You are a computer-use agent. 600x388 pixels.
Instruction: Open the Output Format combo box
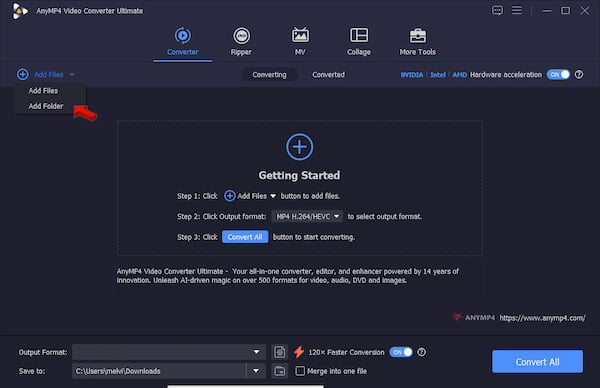[169, 352]
